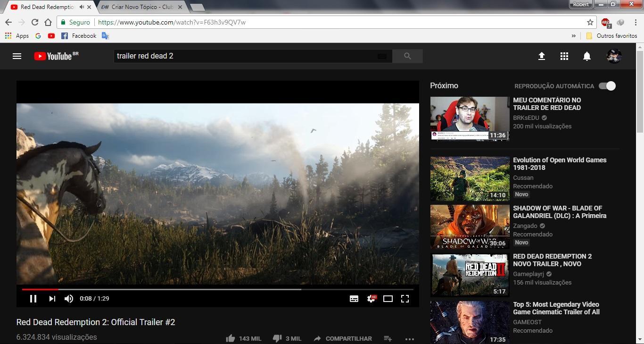Click the search magnifier button
Viewport: 644px width, 344px height.
tap(407, 56)
